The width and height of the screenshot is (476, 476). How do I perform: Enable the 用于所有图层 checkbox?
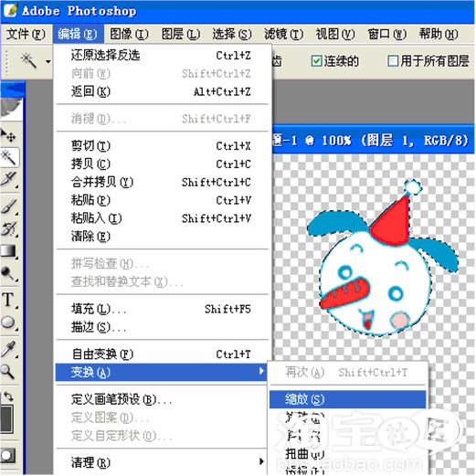[x=393, y=60]
